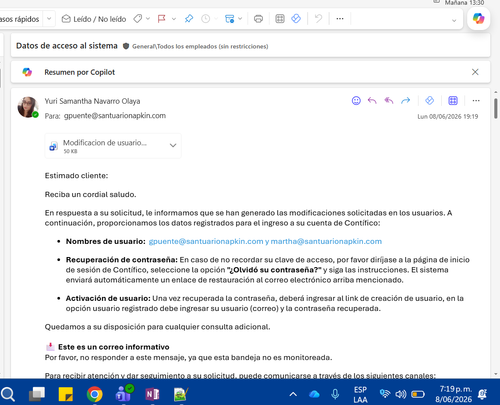Click sender name Yuri Samantha Navarro Olaya
Image resolution: width=500 pixels, height=405 pixels.
coord(92,101)
